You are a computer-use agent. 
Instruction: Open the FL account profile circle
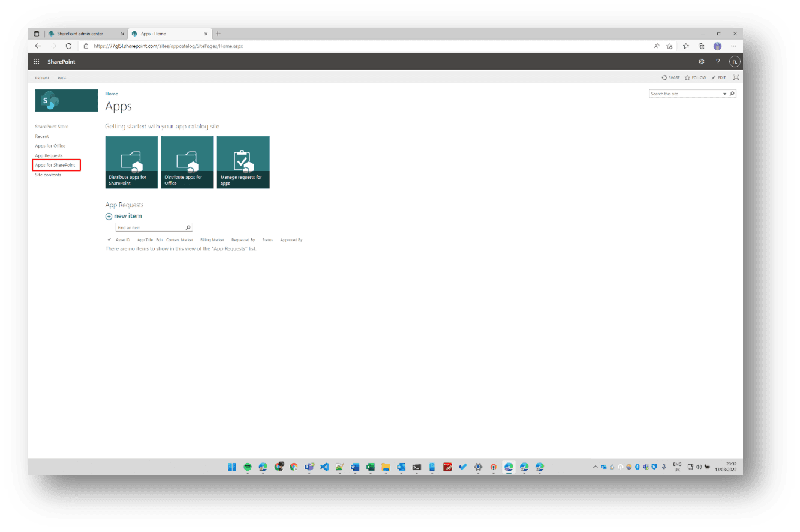pyautogui.click(x=735, y=62)
